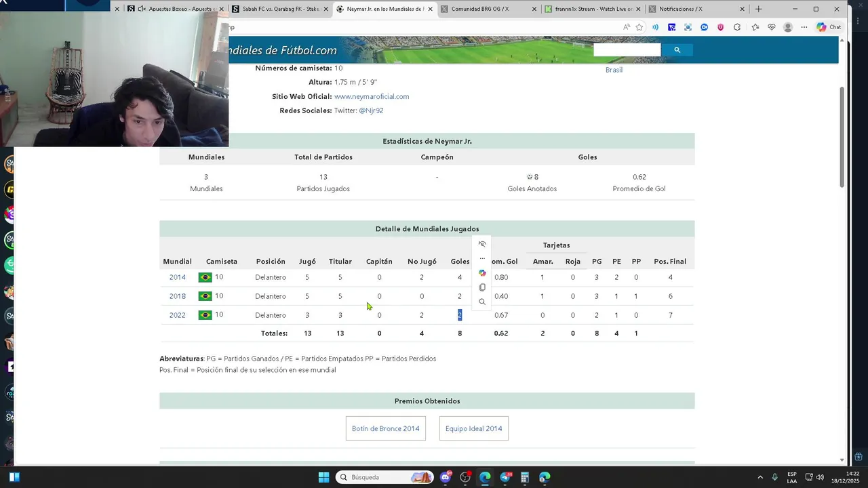Screen dimensions: 868x488
Task: Open Discord from the taskbar
Action: pos(446,477)
